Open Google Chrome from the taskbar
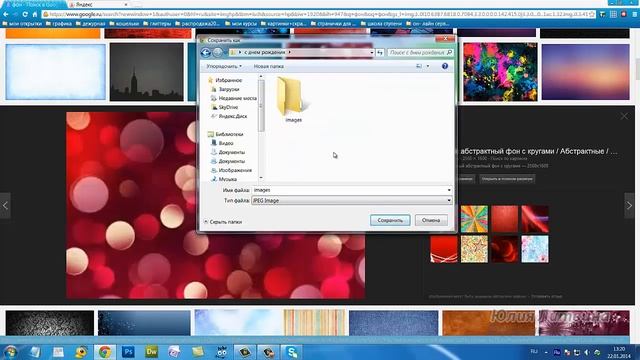The image size is (640, 360). (104, 352)
